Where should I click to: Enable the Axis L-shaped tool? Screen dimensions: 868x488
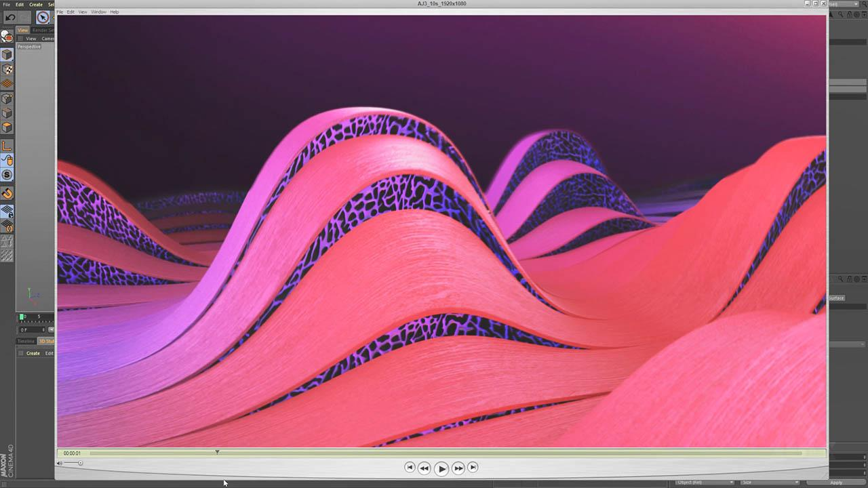click(x=7, y=146)
